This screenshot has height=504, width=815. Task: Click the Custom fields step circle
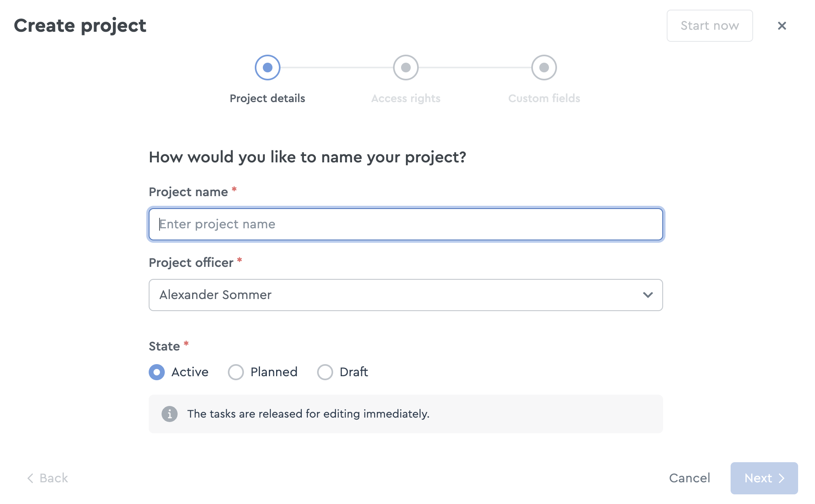click(544, 68)
